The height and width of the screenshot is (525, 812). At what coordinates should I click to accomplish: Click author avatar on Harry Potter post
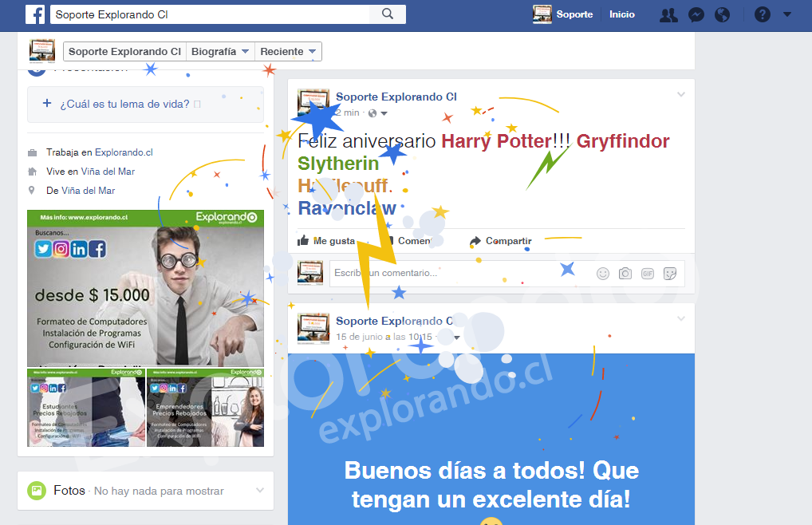point(313,103)
